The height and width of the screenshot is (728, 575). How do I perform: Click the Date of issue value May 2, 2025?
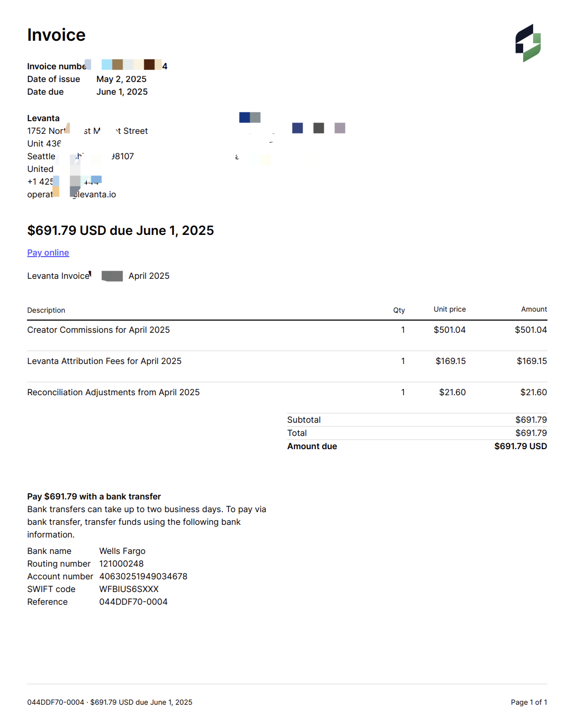[x=121, y=79]
